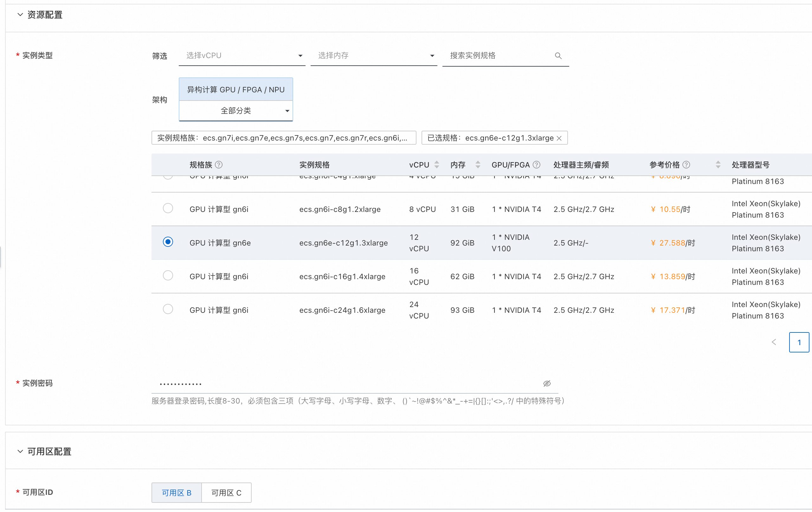Viewport: 812px width, 512px height.
Task: Click help icon next to 参考价格 header
Action: click(686, 165)
